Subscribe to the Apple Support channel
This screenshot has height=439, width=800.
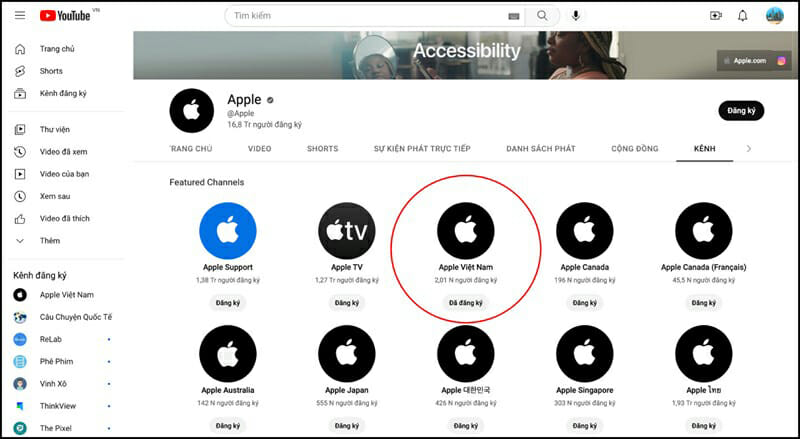click(227, 303)
